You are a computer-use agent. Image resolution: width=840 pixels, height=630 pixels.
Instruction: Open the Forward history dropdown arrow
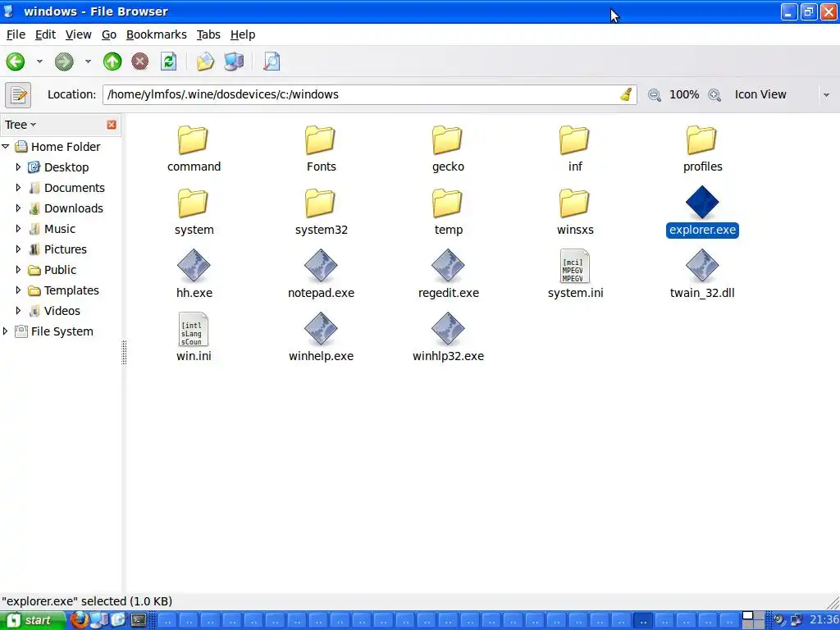pyautogui.click(x=88, y=62)
